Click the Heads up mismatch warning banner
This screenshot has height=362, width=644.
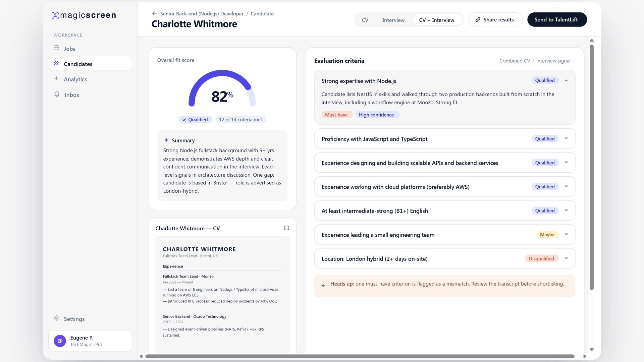tap(445, 286)
